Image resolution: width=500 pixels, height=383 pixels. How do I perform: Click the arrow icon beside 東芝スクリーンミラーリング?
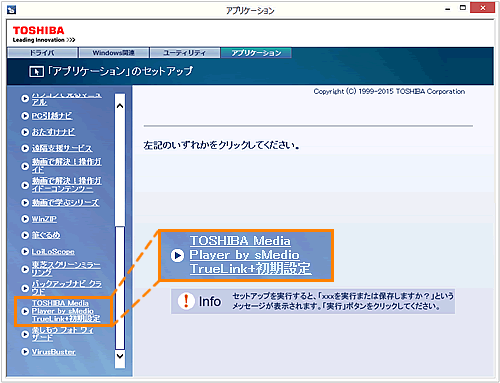(25, 269)
